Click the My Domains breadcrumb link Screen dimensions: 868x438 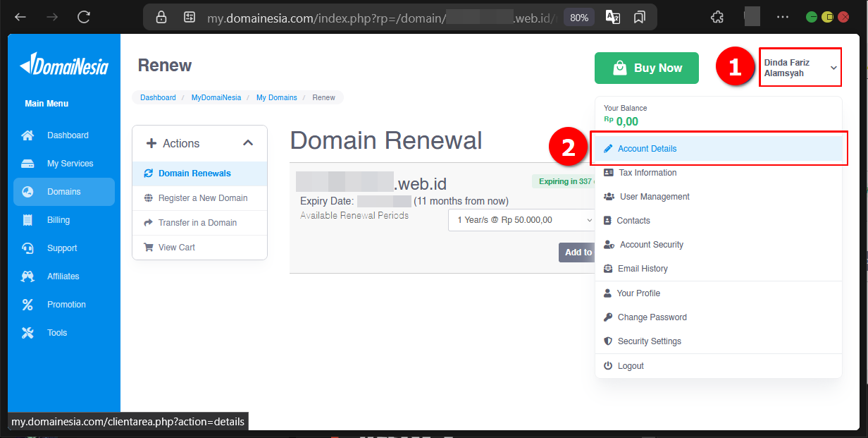pos(277,97)
